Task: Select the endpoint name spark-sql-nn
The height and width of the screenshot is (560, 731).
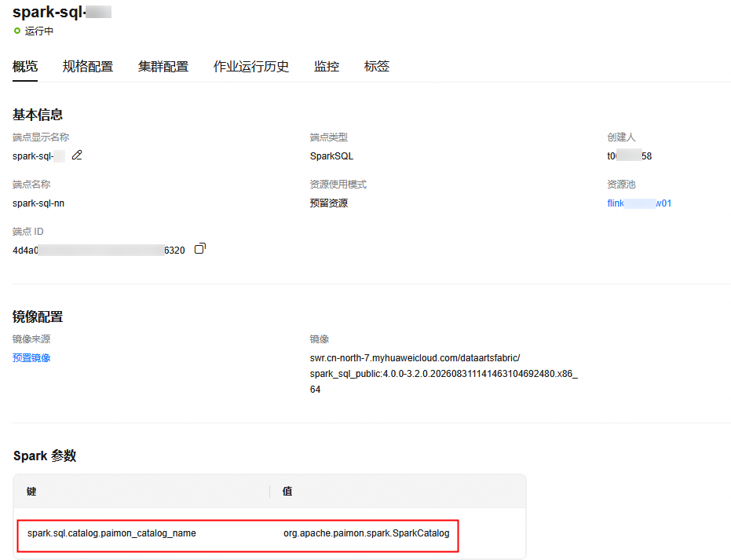Action: click(38, 203)
